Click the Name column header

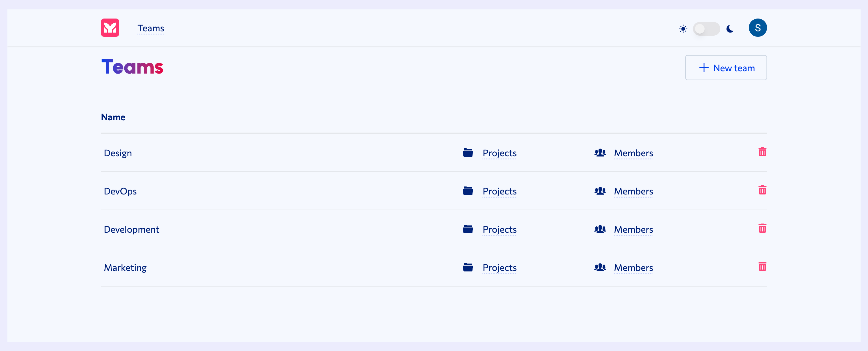coord(113,117)
